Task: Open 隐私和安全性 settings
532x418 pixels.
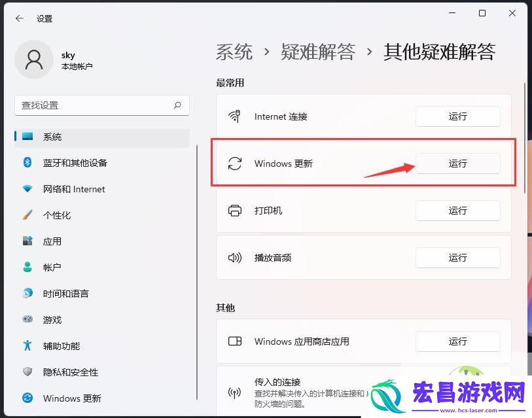Action: tap(102, 372)
